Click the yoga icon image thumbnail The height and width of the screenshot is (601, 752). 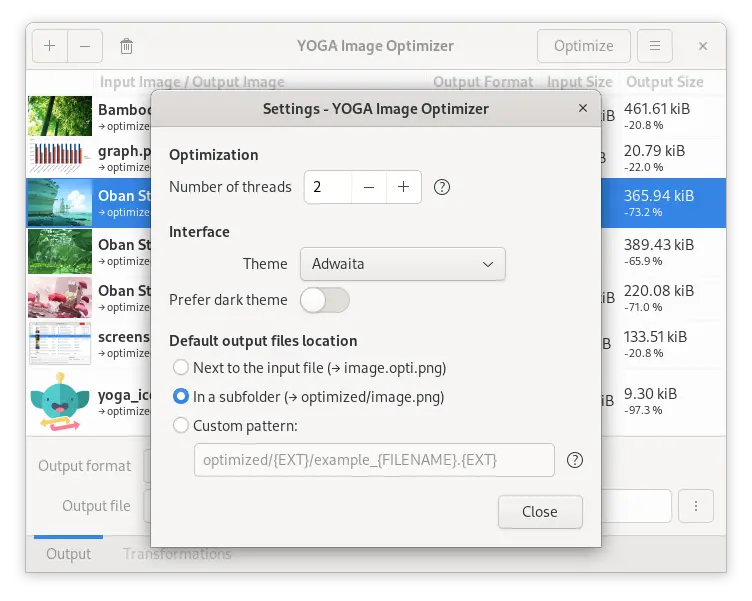[x=60, y=402]
